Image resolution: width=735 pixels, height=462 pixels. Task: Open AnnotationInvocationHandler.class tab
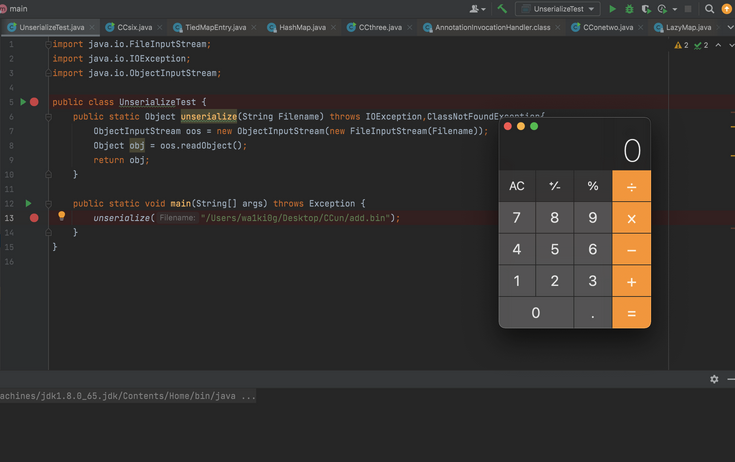tap(492, 27)
